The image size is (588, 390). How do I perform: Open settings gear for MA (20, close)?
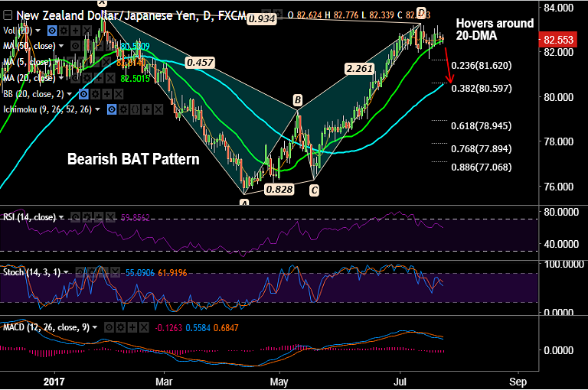pyautogui.click(x=87, y=78)
